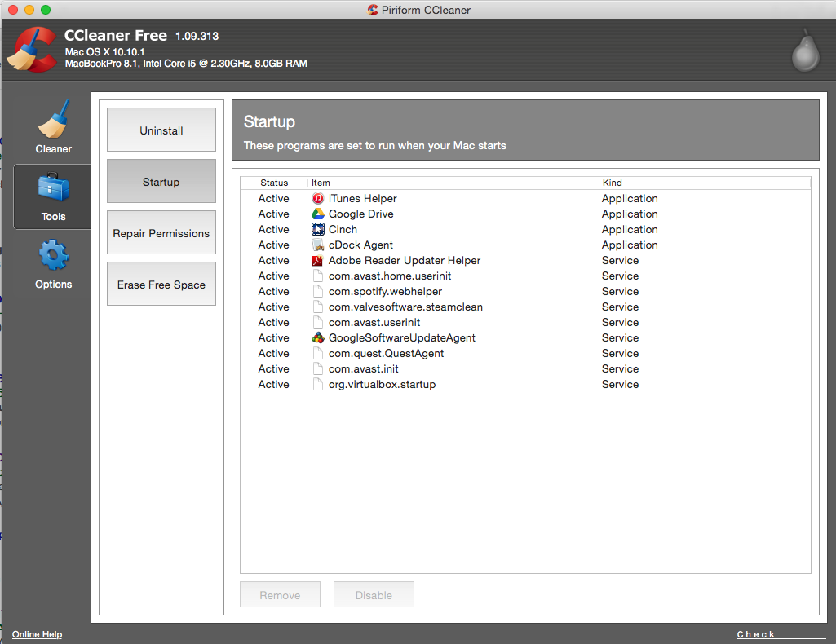The height and width of the screenshot is (644, 836).
Task: Select the GoogleSoftwareUpdateAgent entry
Action: pyautogui.click(x=525, y=337)
